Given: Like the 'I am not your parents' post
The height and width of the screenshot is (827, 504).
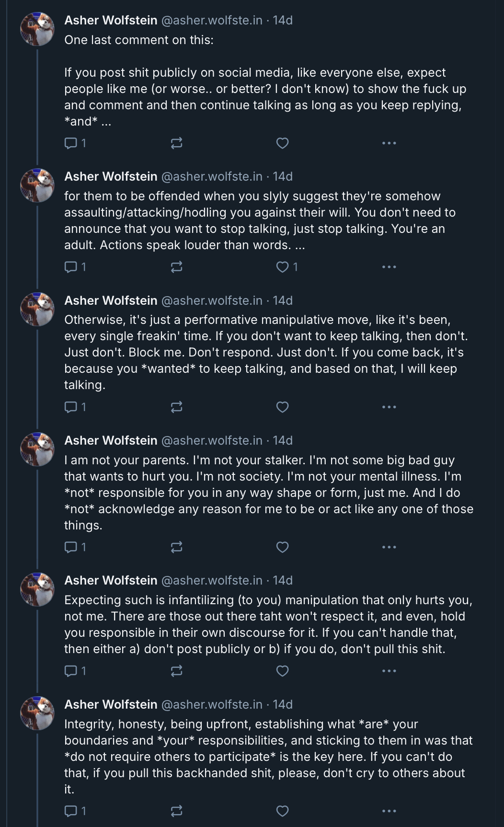Looking at the screenshot, I should pyautogui.click(x=283, y=547).
